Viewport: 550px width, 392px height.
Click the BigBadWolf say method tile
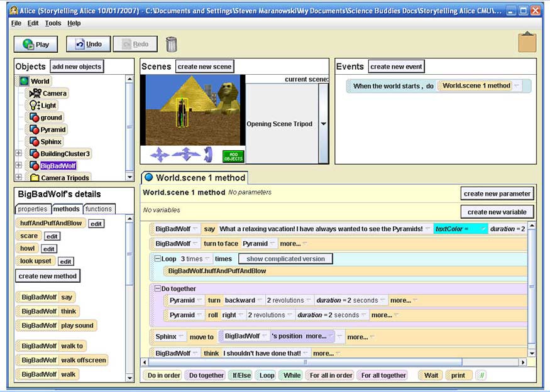pyautogui.click(x=46, y=297)
